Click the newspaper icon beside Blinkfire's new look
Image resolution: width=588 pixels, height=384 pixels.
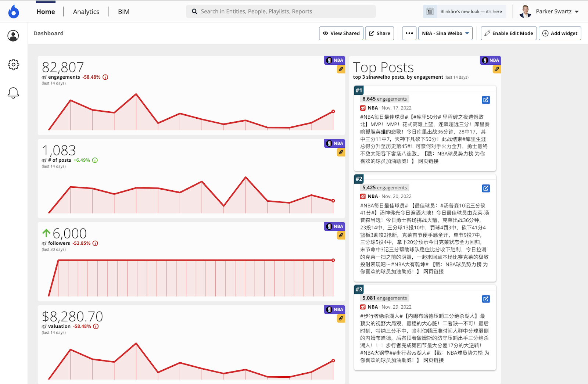[x=430, y=11]
